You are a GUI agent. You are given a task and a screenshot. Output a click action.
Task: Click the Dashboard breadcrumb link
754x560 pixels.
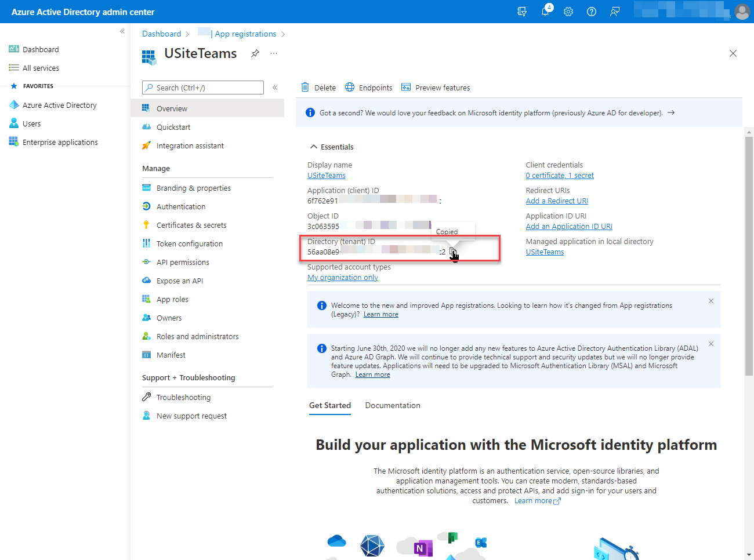click(161, 34)
